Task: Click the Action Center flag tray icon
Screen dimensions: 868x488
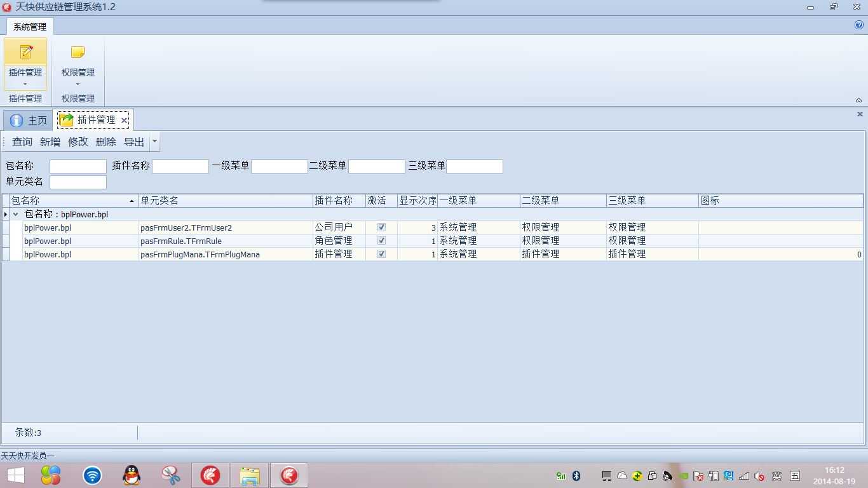Action: point(698,475)
